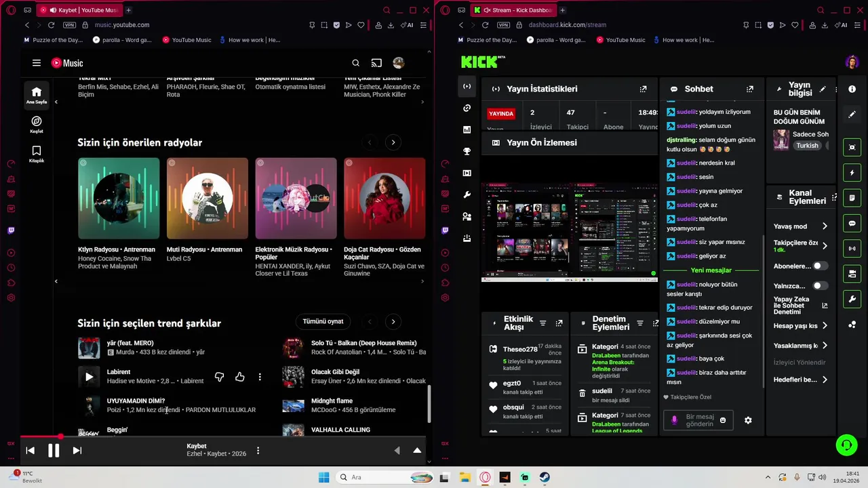868x488 pixels.
Task: Open Muti Radyosu thumbnail
Action: pos(208,199)
